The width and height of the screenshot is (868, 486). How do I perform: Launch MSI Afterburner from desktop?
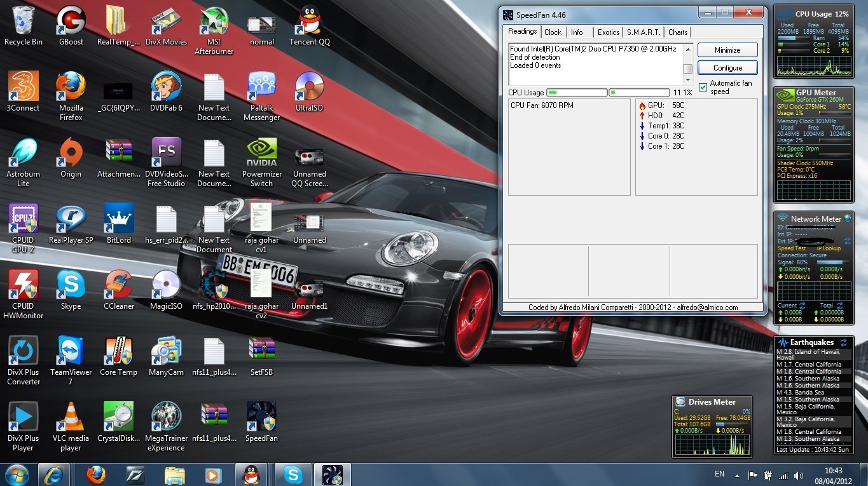tap(214, 22)
